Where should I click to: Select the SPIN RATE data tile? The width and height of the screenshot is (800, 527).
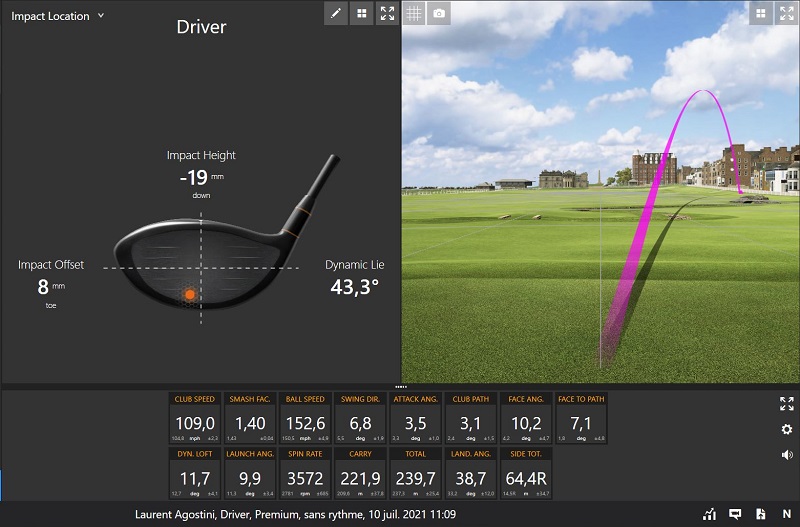point(305,473)
